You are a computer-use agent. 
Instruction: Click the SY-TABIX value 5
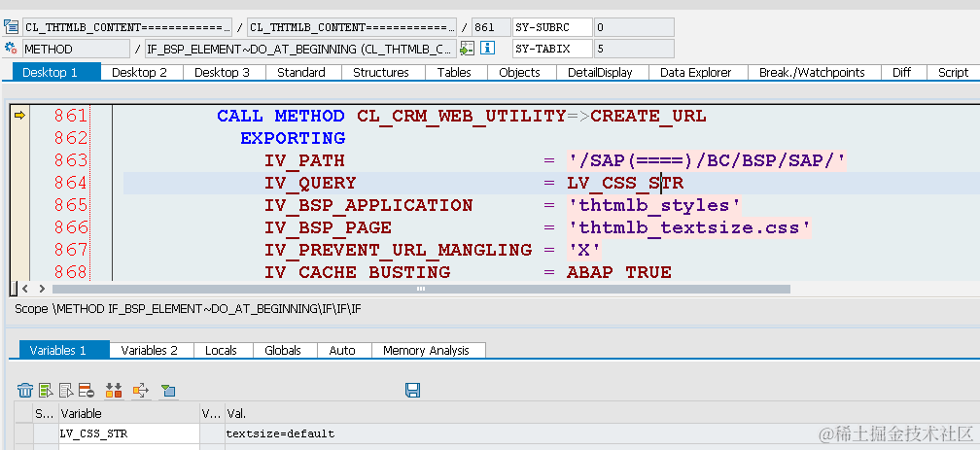pos(634,49)
